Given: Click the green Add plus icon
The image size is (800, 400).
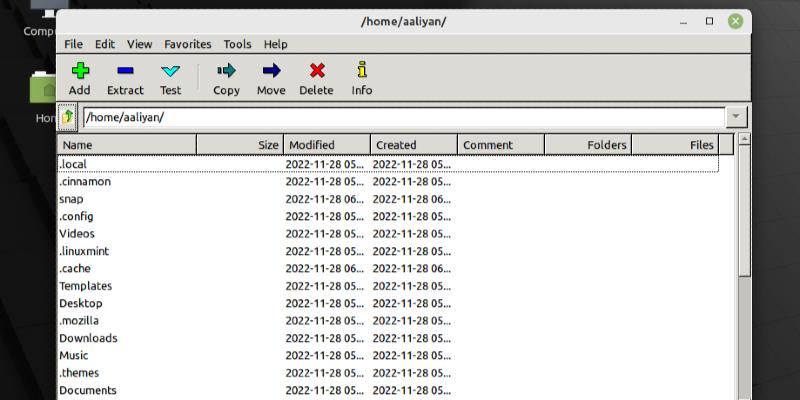Looking at the screenshot, I should 80,70.
